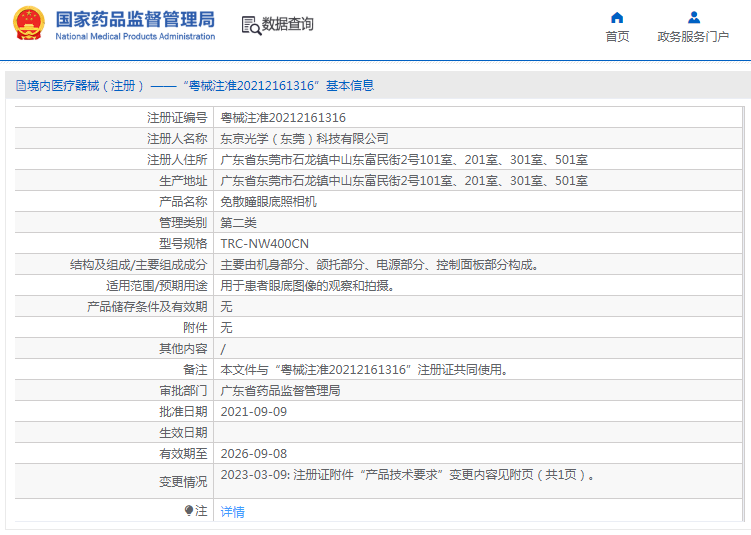Image resolution: width=751 pixels, height=535 pixels.
Task: Select the 变更情况 2023-03-09 entry
Action: coord(408,475)
